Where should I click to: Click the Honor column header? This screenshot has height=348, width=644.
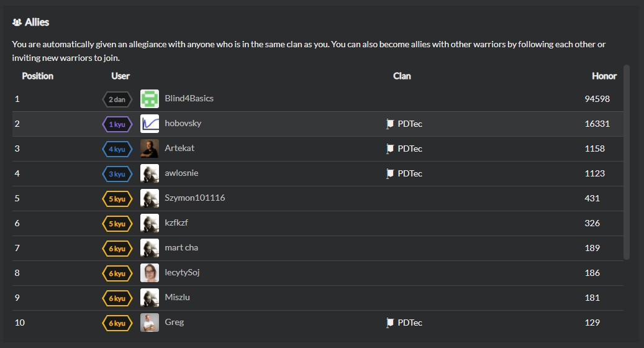coord(604,76)
